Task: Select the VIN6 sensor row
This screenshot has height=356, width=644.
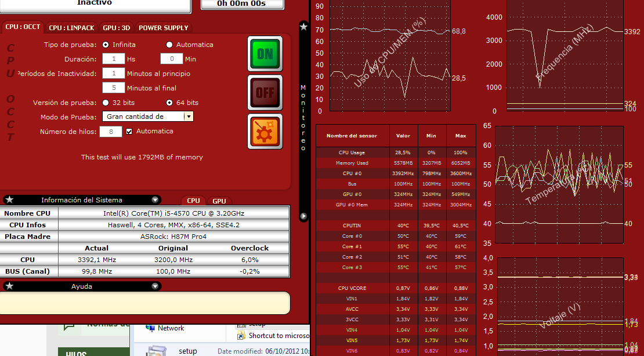Action: coord(396,351)
